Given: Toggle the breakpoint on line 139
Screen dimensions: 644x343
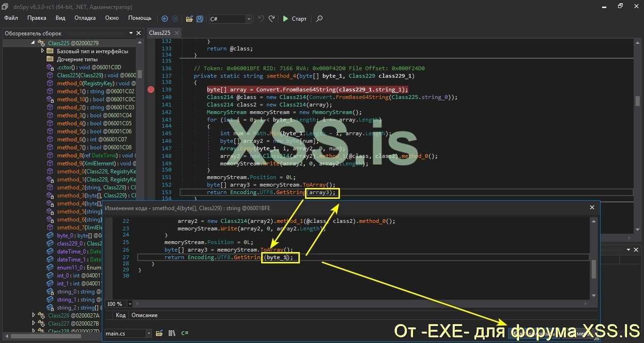Looking at the screenshot, I should [151, 90].
